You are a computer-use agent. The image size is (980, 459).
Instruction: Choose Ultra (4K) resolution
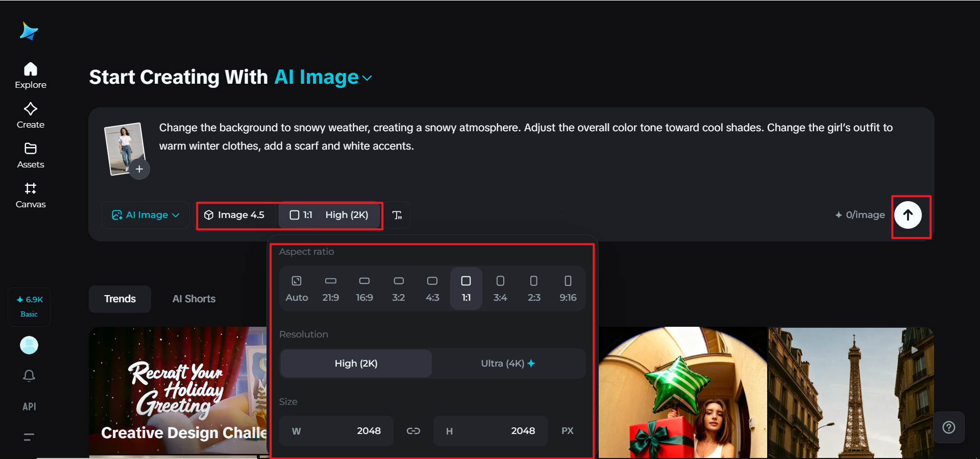pyautogui.click(x=508, y=364)
